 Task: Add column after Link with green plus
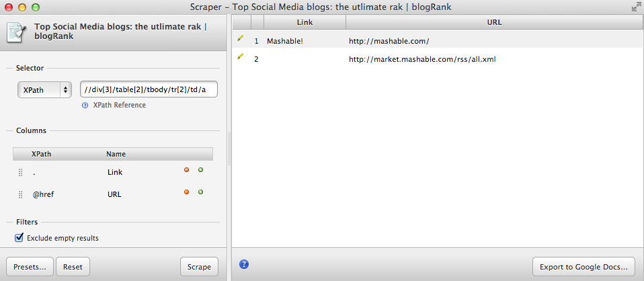200,170
